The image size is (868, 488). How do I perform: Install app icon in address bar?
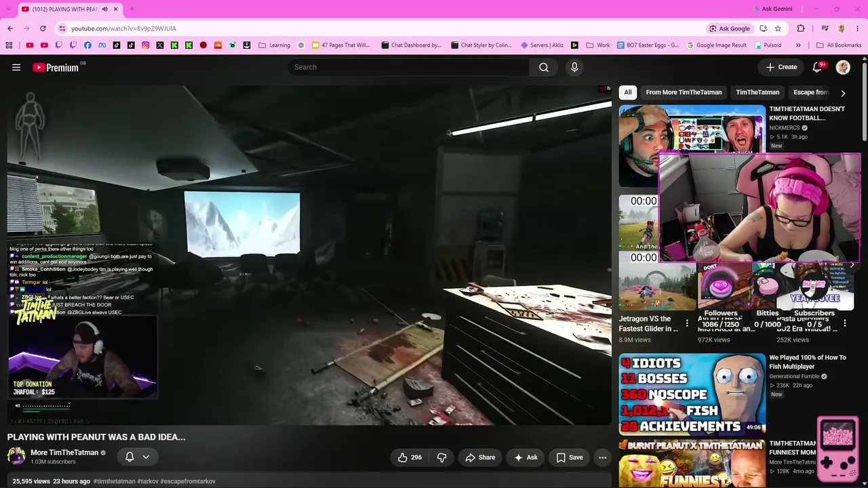(764, 28)
